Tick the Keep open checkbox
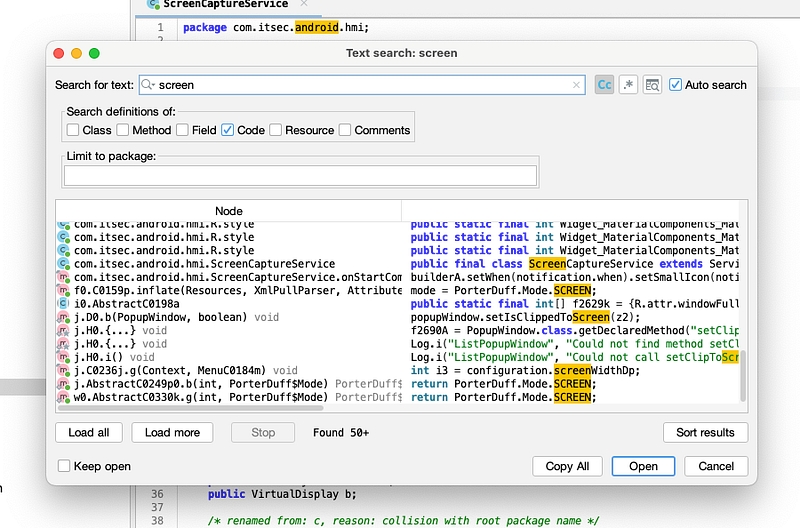Viewport: 800px width, 528px height. (x=65, y=466)
